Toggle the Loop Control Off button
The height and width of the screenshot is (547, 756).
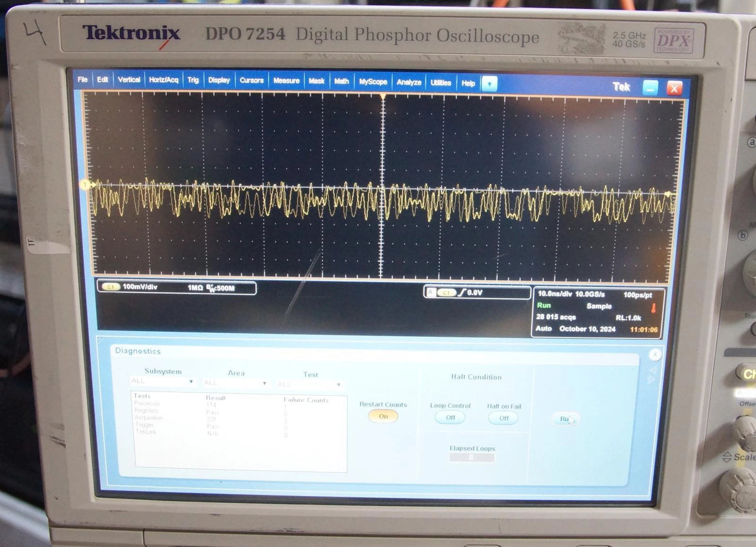[x=450, y=417]
